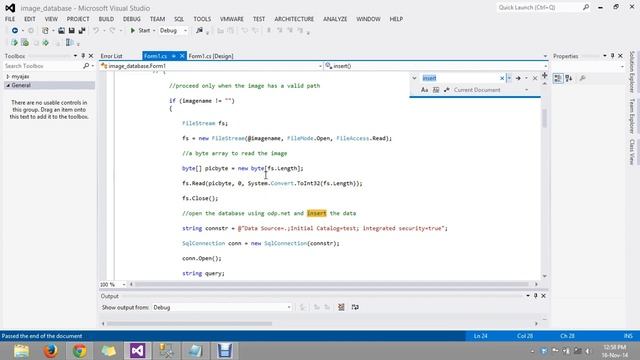This screenshot has height=360, width=640.
Task: Open the TOOLS menu
Action: (202, 19)
